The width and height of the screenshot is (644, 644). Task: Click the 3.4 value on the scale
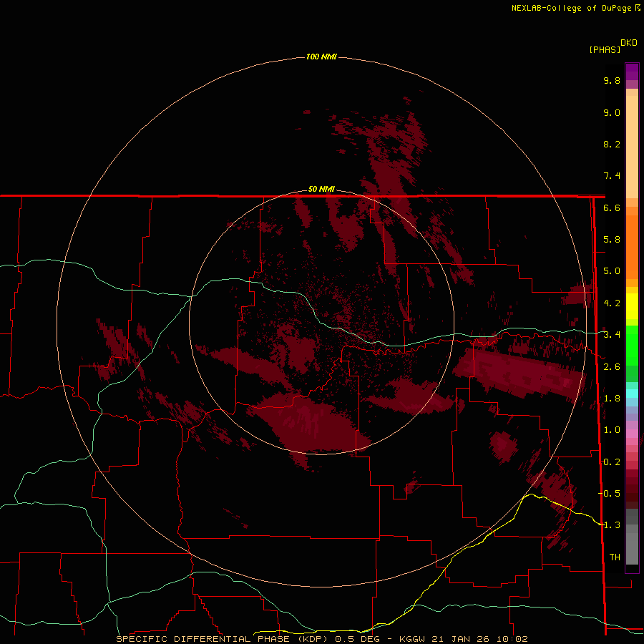pos(612,335)
